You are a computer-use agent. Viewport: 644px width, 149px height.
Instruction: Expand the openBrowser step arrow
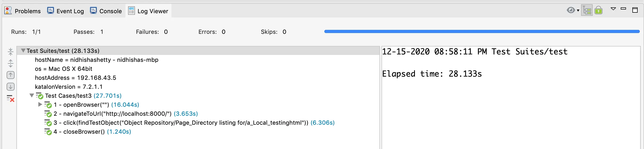click(x=40, y=104)
